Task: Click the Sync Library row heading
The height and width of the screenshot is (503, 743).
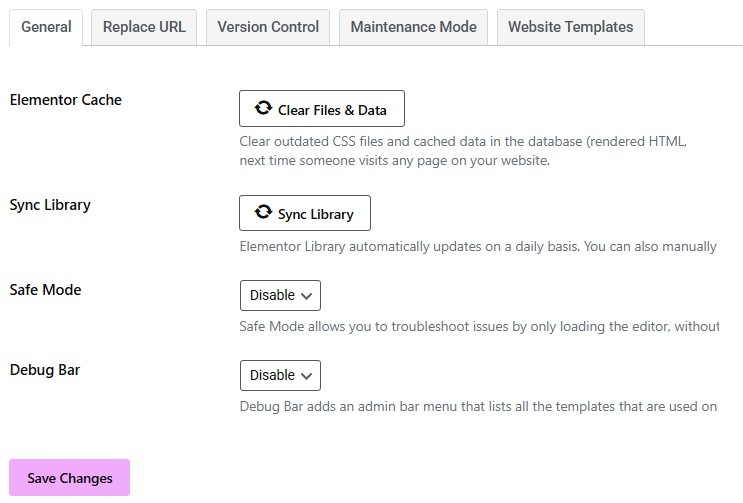Action: (x=50, y=205)
